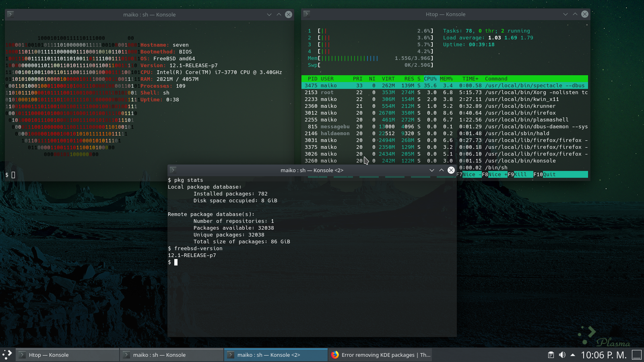644x362 pixels.
Task: Click the Packages available: 32038 line
Action: click(x=234, y=228)
